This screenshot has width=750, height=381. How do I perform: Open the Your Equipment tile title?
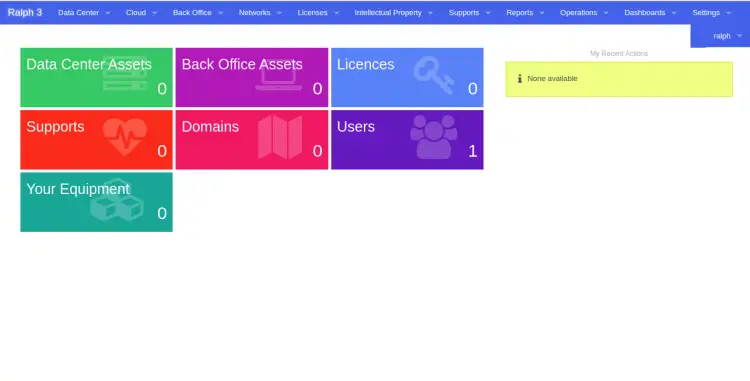pos(78,189)
